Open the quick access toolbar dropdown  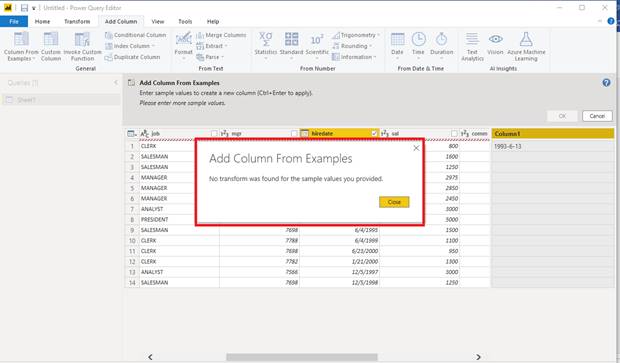[34, 8]
